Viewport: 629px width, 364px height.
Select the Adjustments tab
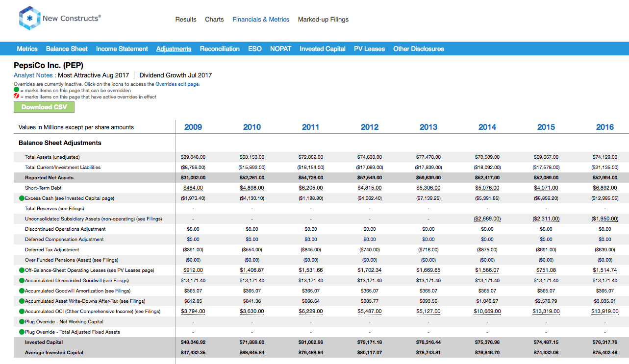[174, 49]
